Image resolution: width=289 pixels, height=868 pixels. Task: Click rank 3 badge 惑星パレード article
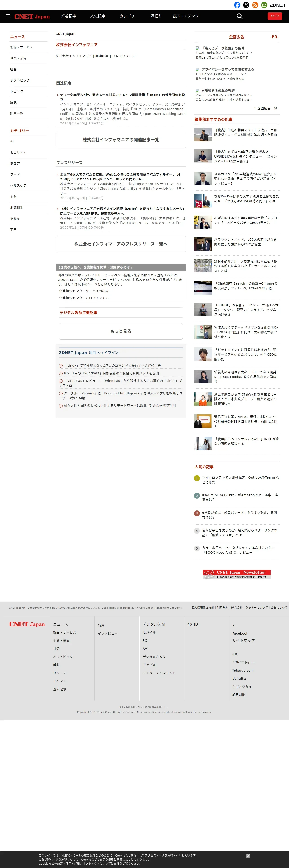click(x=197, y=513)
